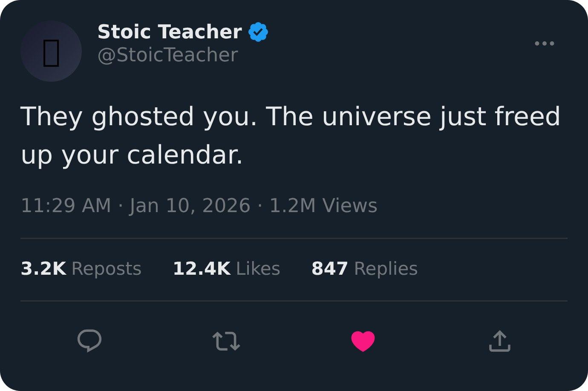Image resolution: width=588 pixels, height=391 pixels.
Task: Unlike the post with the pink heart
Action: pyautogui.click(x=363, y=341)
